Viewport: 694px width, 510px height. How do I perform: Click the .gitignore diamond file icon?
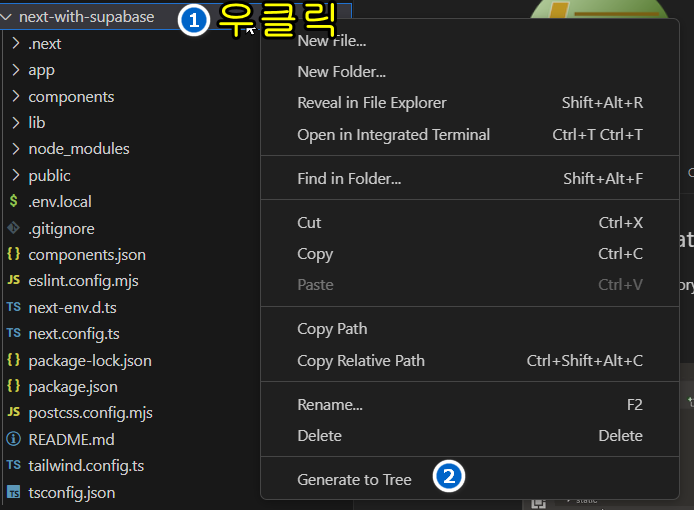13,228
